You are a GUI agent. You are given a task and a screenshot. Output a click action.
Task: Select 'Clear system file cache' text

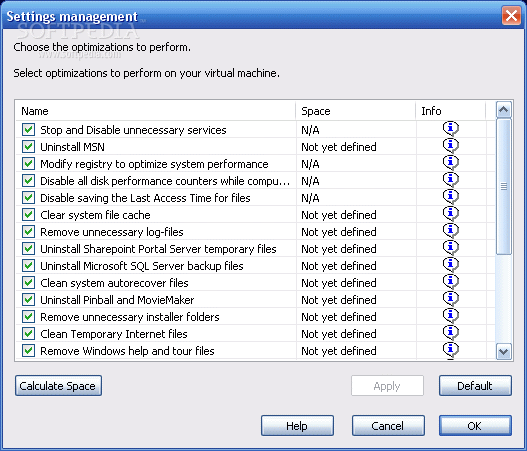coord(95,215)
